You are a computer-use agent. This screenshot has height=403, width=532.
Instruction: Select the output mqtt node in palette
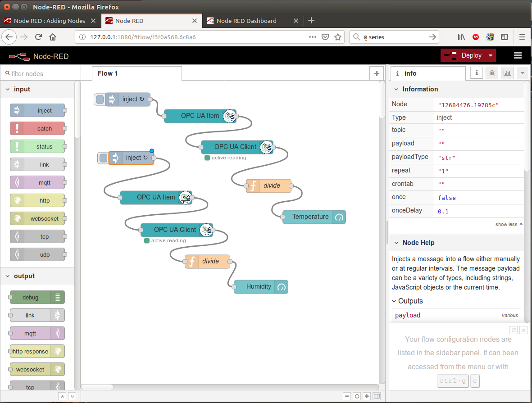[37, 334]
